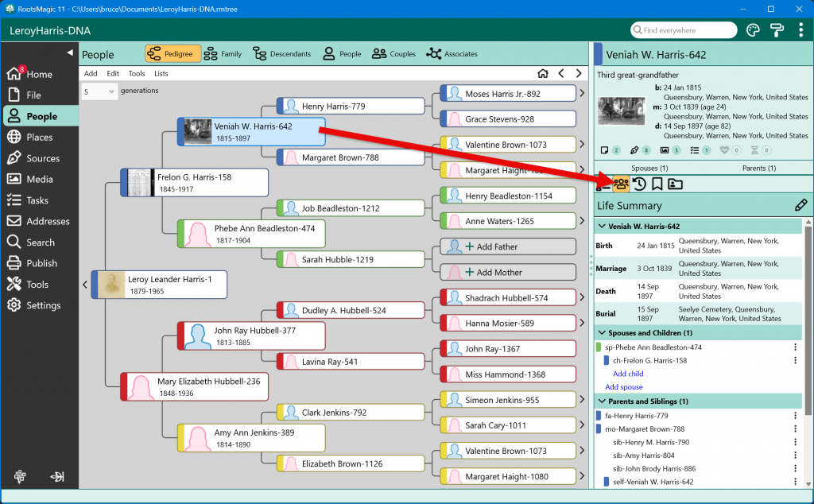Collapse the left sidebar with the arrow toggle
Image resolution: width=814 pixels, height=504 pixels.
pyautogui.click(x=69, y=52)
